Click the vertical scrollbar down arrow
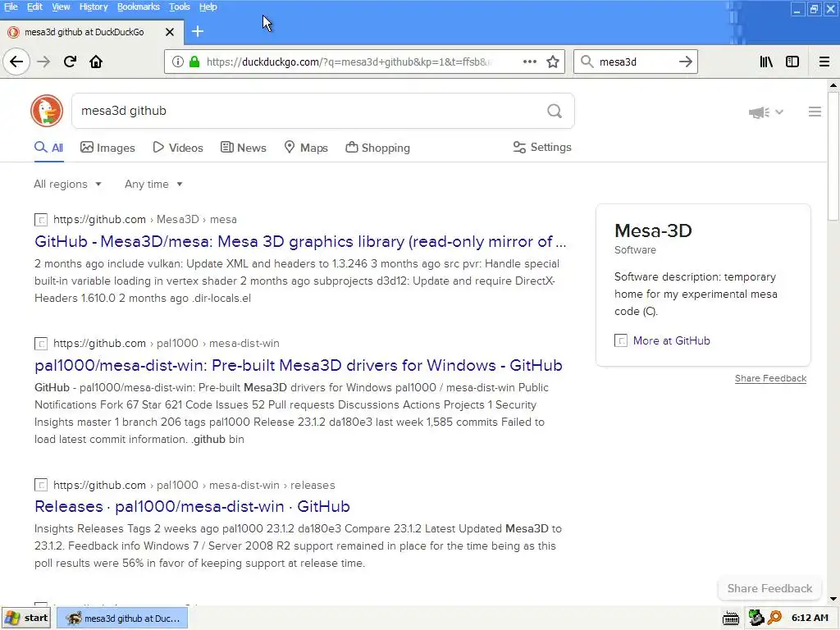Screen dimensions: 840x630 pyautogui.click(x=833, y=599)
